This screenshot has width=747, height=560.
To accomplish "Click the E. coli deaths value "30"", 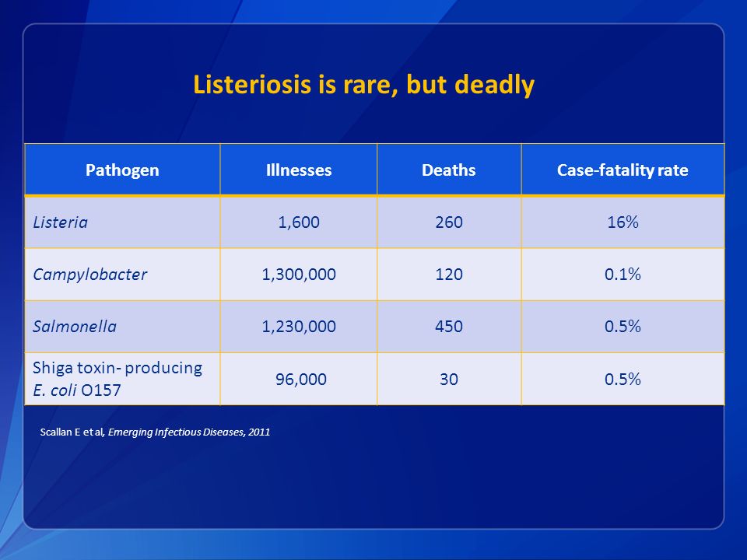I will click(449, 380).
